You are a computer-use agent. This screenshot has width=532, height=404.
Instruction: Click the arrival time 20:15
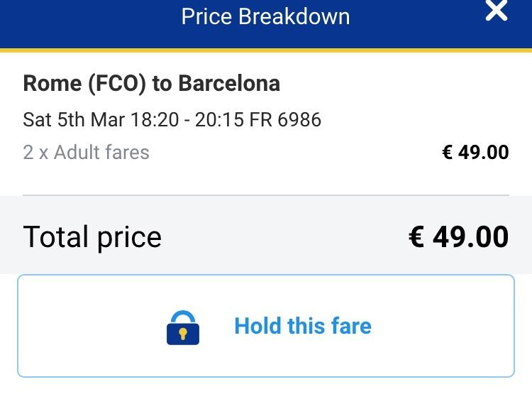pos(219,119)
